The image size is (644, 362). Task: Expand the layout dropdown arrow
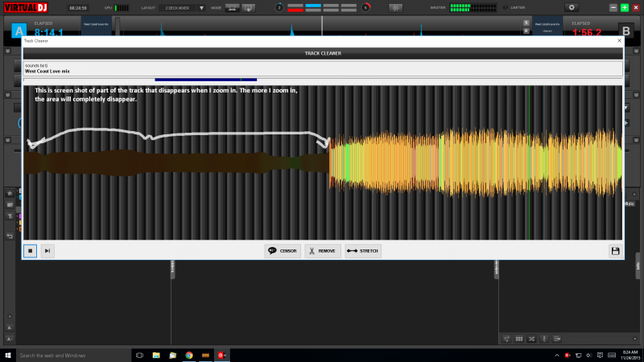point(201,7)
